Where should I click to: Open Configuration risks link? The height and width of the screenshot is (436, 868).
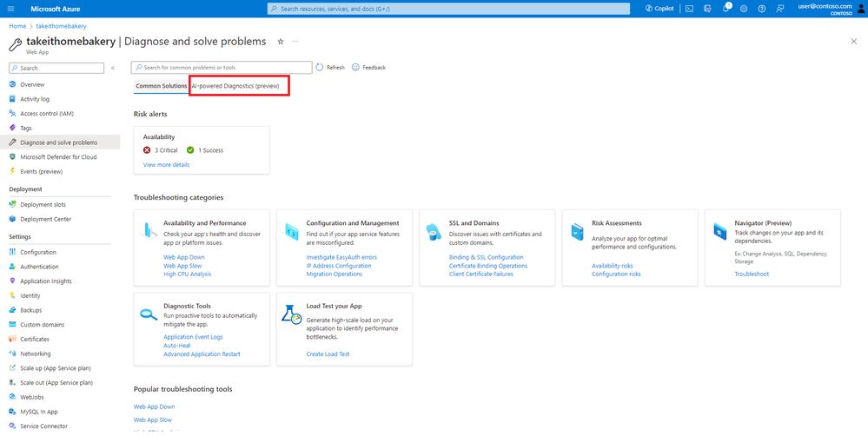click(616, 274)
